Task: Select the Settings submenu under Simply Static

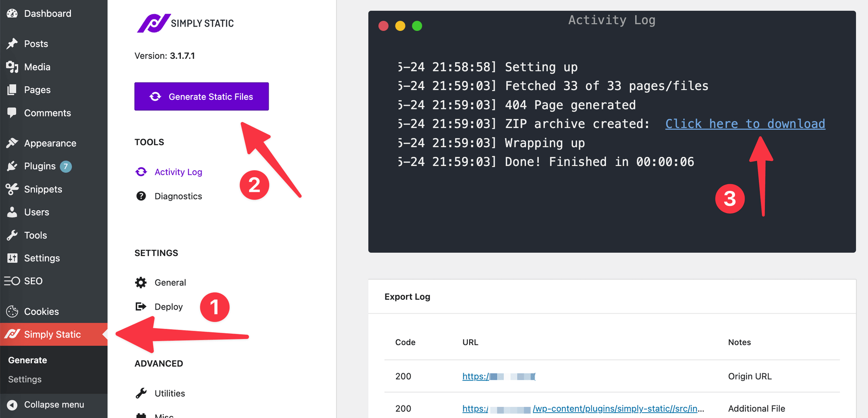Action: [25, 379]
